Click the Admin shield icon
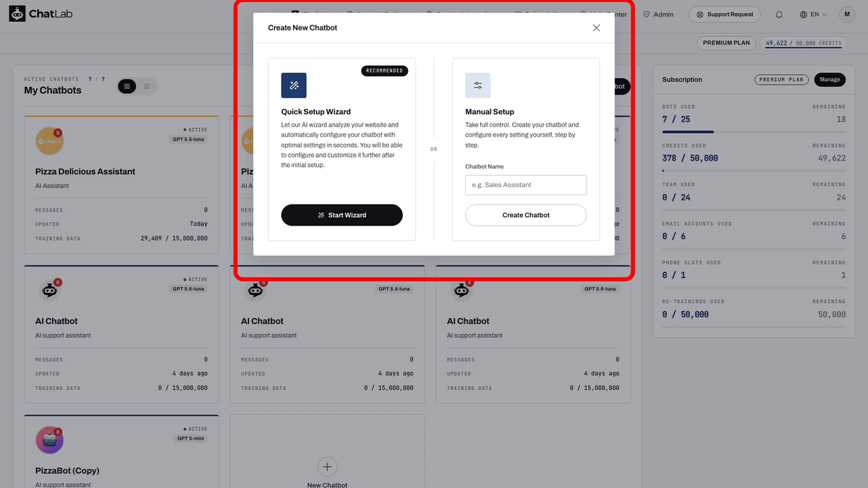This screenshot has width=868, height=488. tap(647, 14)
